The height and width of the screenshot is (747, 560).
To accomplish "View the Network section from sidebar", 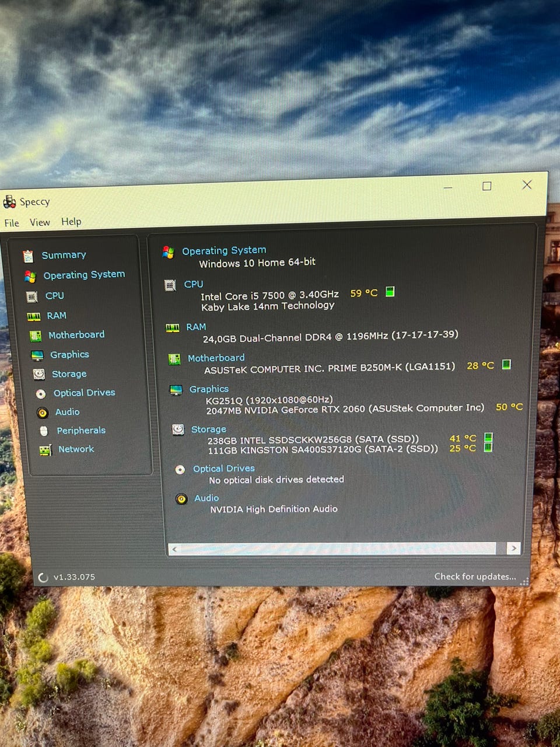I will tap(76, 449).
